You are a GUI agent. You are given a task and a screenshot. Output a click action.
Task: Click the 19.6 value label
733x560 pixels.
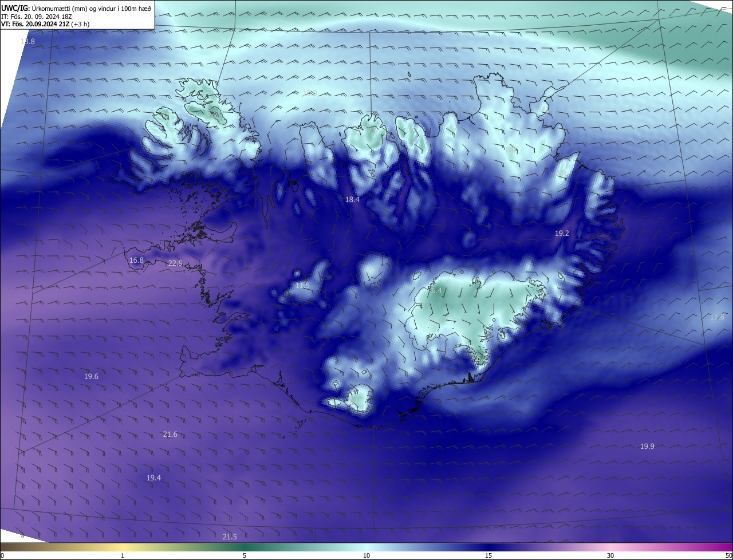coord(91,377)
